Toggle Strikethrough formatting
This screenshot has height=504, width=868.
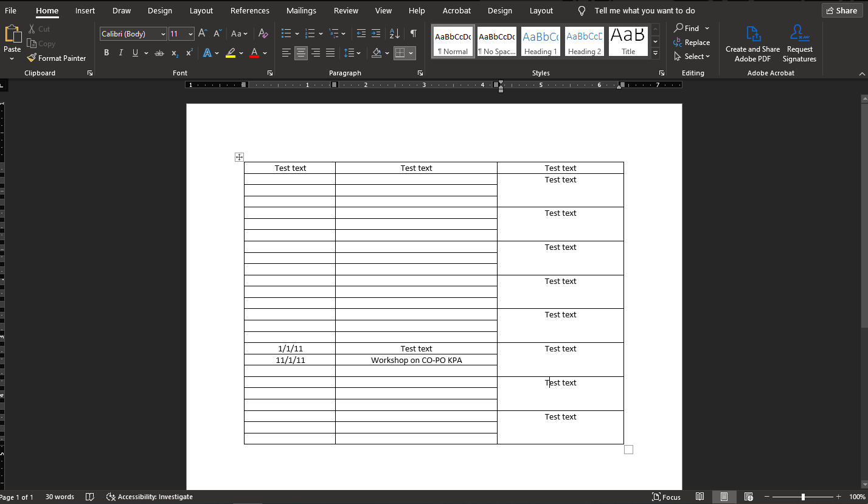(159, 54)
